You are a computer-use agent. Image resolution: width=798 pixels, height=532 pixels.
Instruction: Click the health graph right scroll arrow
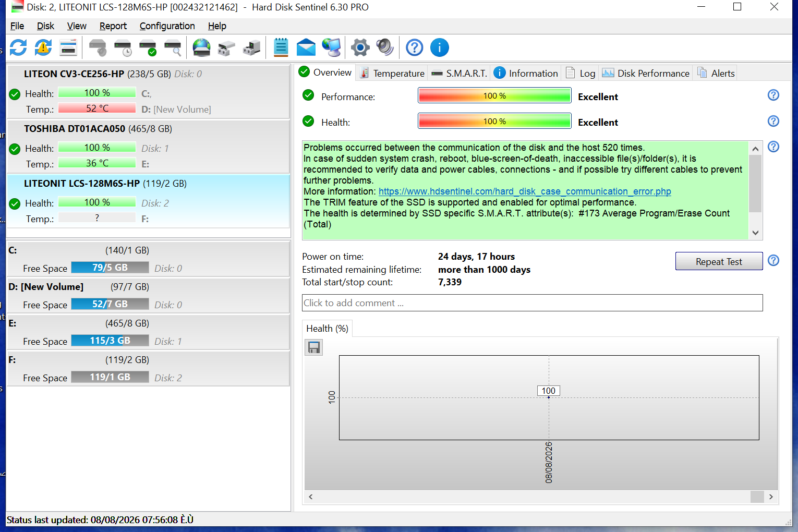coord(771,497)
